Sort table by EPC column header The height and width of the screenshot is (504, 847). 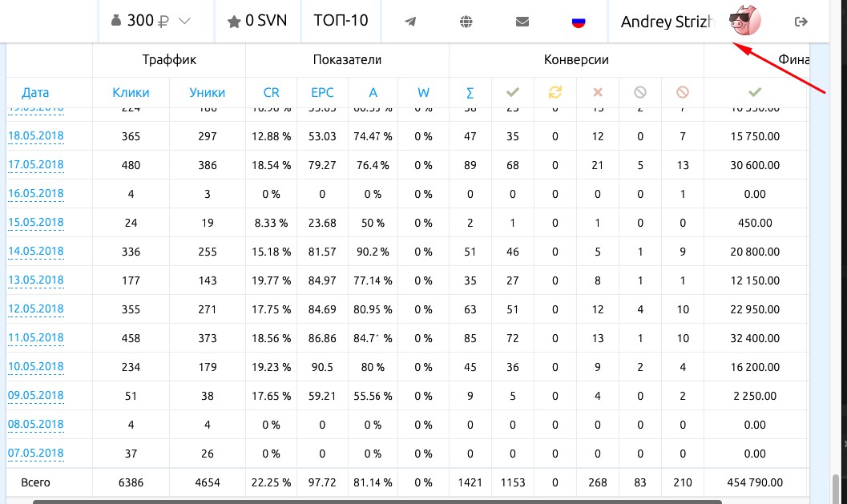point(322,93)
